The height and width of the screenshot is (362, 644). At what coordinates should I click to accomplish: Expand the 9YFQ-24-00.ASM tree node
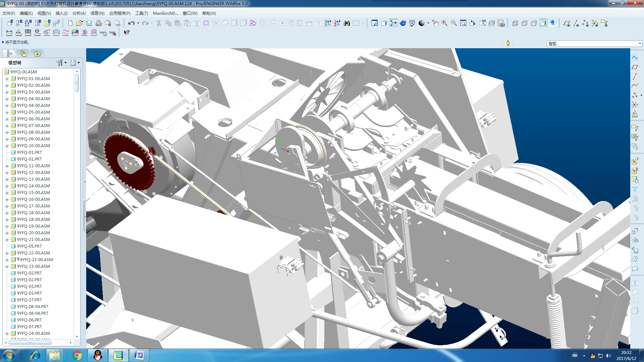tap(7, 334)
